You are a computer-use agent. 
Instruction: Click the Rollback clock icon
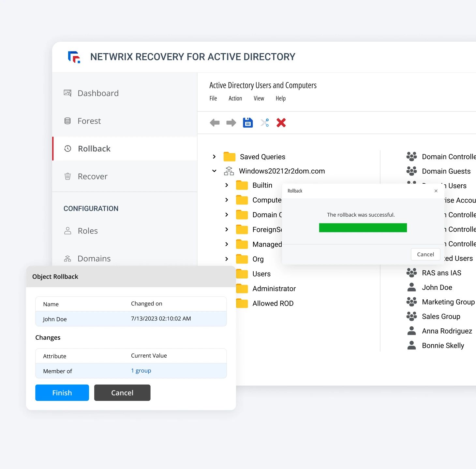click(68, 149)
